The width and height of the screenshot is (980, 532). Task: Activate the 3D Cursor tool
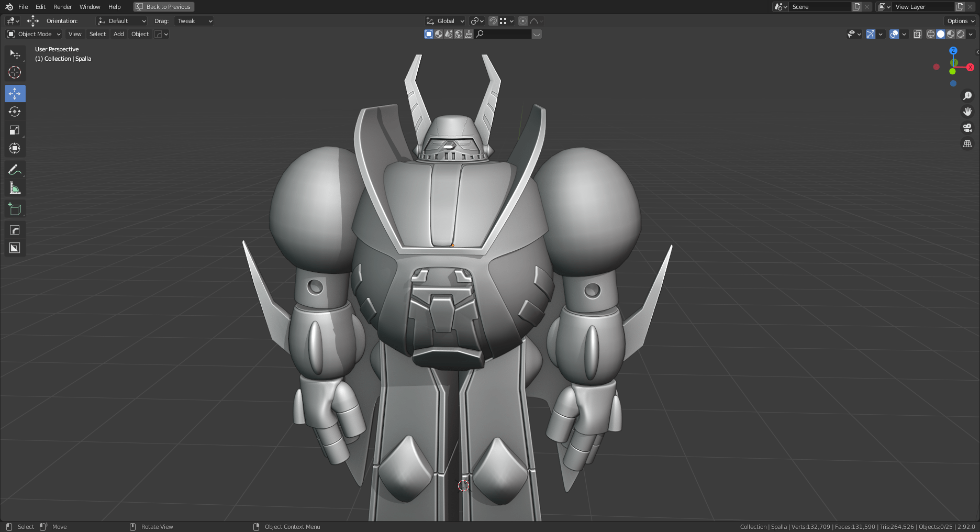[15, 72]
